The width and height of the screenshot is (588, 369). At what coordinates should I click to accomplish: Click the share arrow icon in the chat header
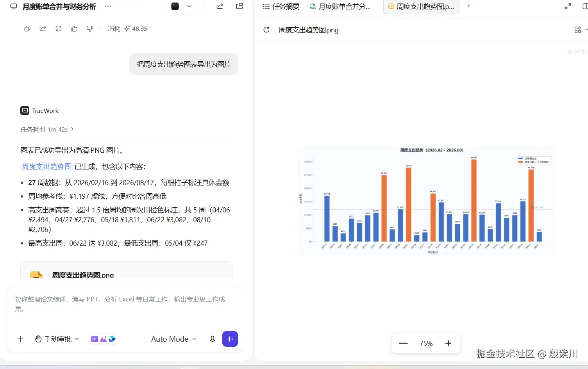(x=220, y=6)
